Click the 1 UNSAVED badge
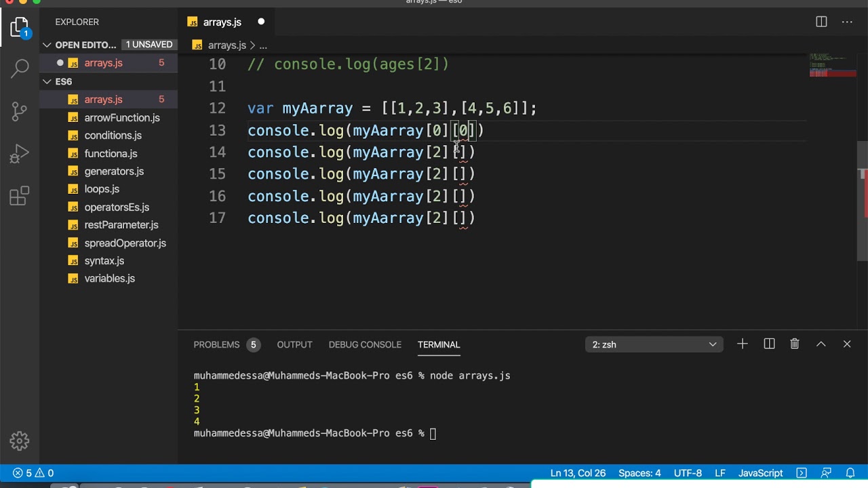Image resolution: width=868 pixels, height=488 pixels. (149, 45)
